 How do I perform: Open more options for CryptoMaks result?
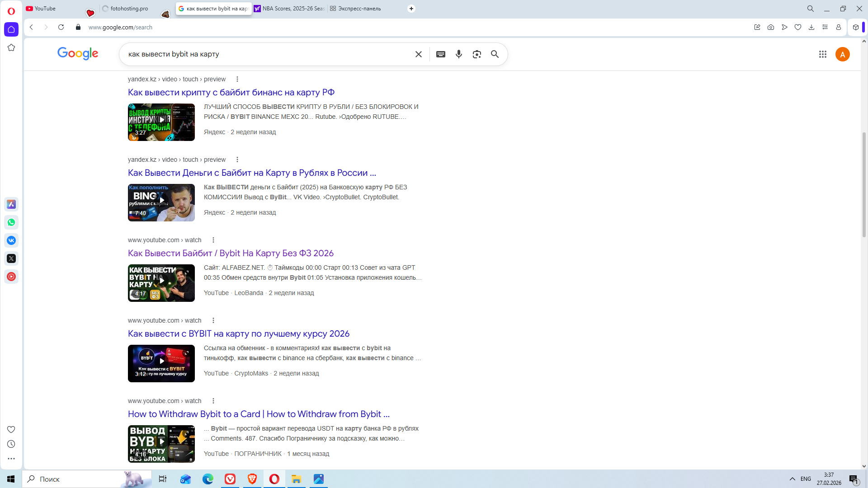(213, 320)
